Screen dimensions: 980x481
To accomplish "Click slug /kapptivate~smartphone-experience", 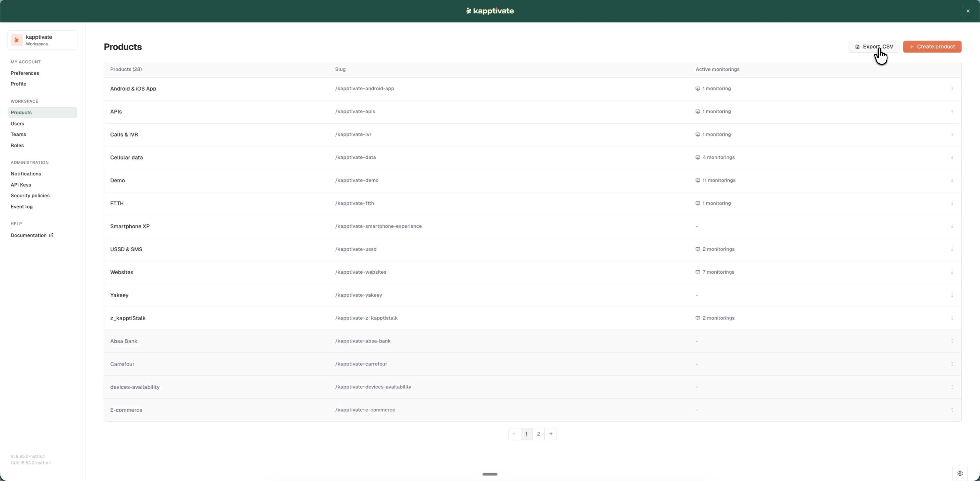I will tap(378, 226).
